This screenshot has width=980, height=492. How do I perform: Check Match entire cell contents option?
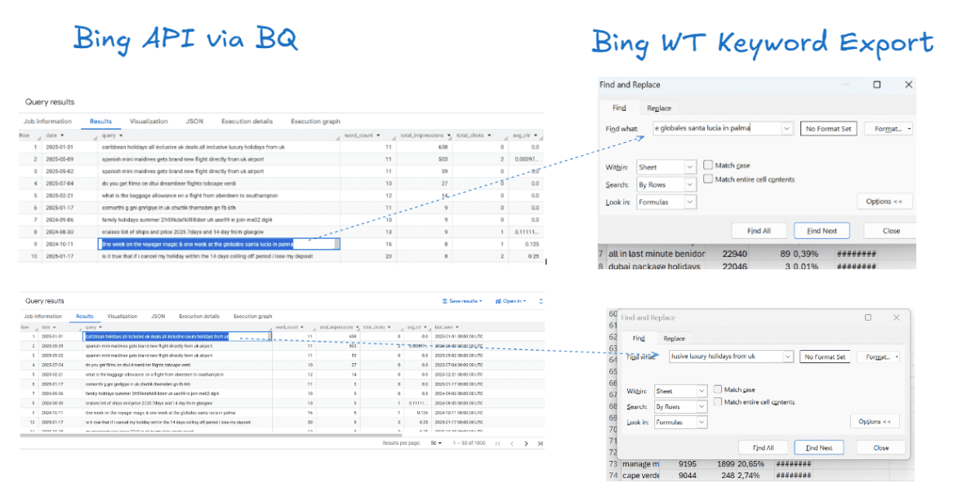[707, 179]
